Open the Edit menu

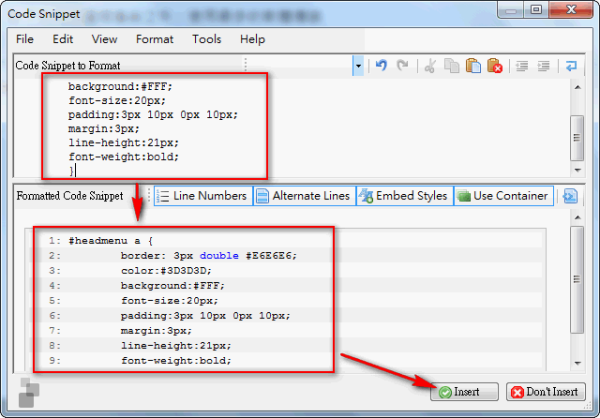click(x=63, y=39)
